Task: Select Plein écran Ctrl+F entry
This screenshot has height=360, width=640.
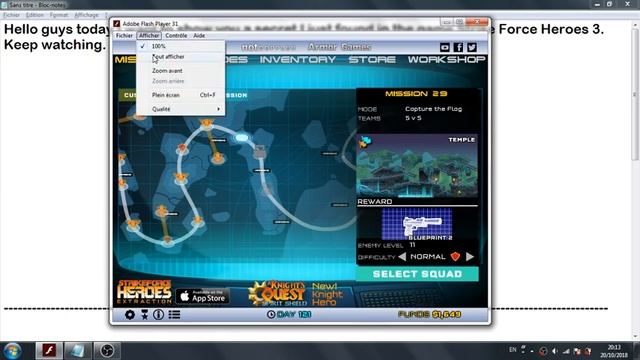Action: [181, 95]
